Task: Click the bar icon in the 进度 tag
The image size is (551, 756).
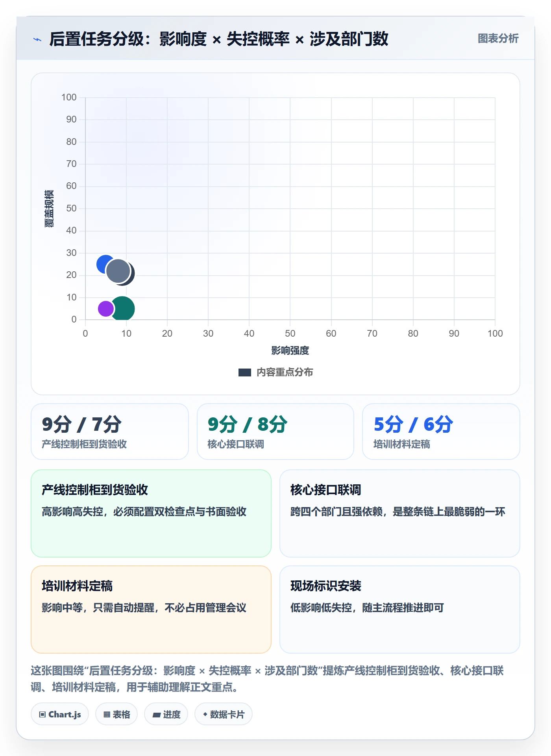Action: coord(157,715)
